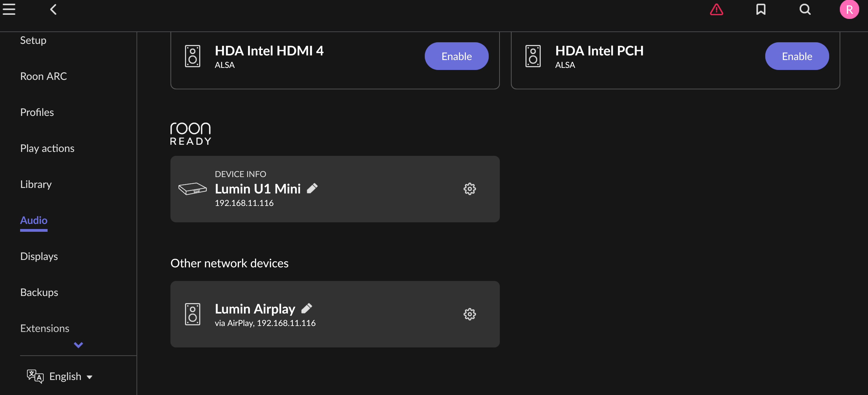Open Lumin U1 Mini settings gear
This screenshot has width=868, height=395.
(x=469, y=189)
